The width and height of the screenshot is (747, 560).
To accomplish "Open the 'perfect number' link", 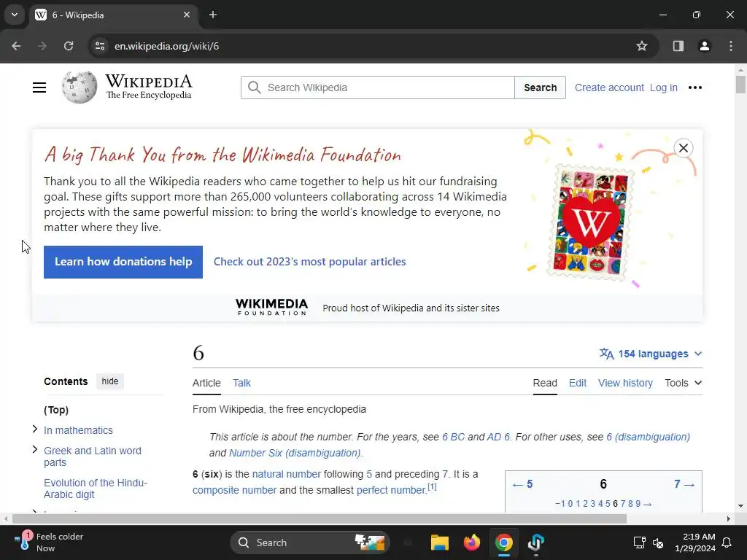I will [391, 490].
